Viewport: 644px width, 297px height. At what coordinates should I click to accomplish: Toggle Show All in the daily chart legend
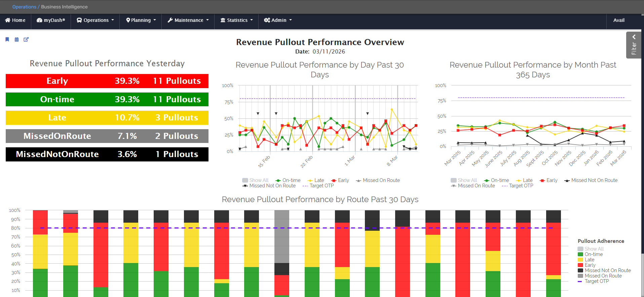(255, 180)
